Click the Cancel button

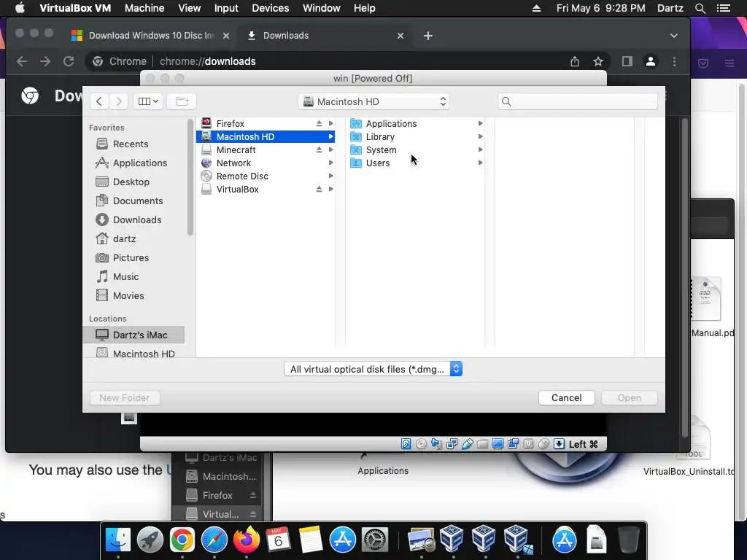[566, 397]
